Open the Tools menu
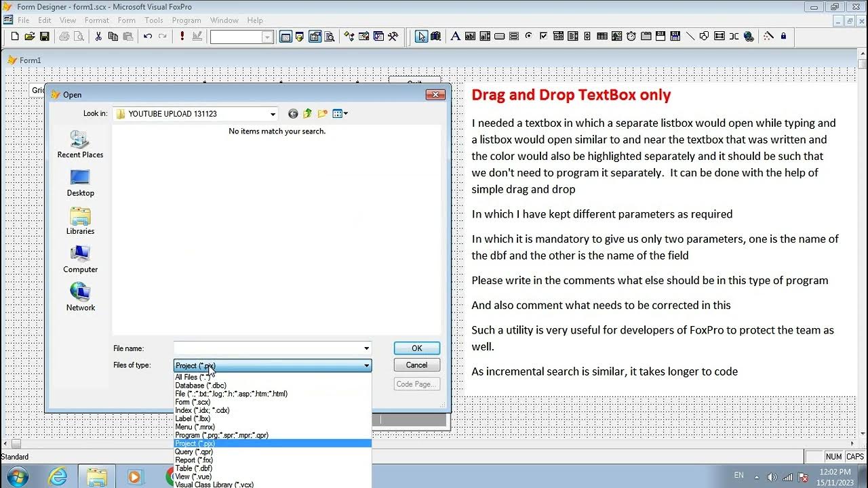Screen dimensions: 868x488 (x=154, y=20)
